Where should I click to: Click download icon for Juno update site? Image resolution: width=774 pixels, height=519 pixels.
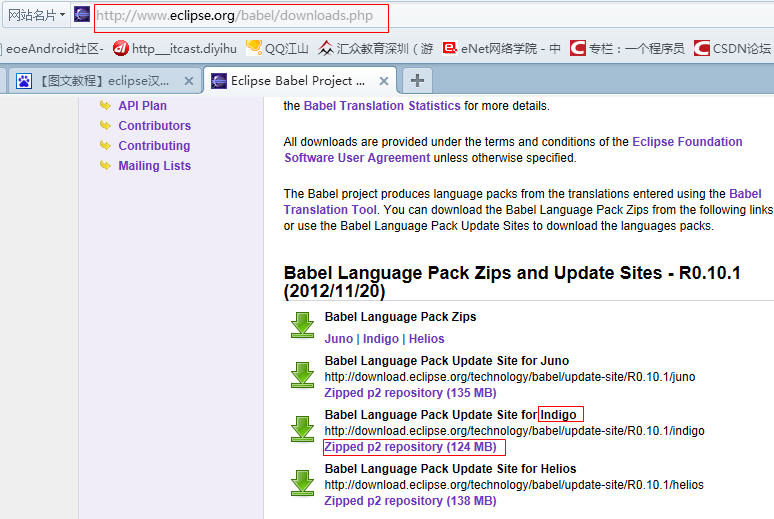302,375
